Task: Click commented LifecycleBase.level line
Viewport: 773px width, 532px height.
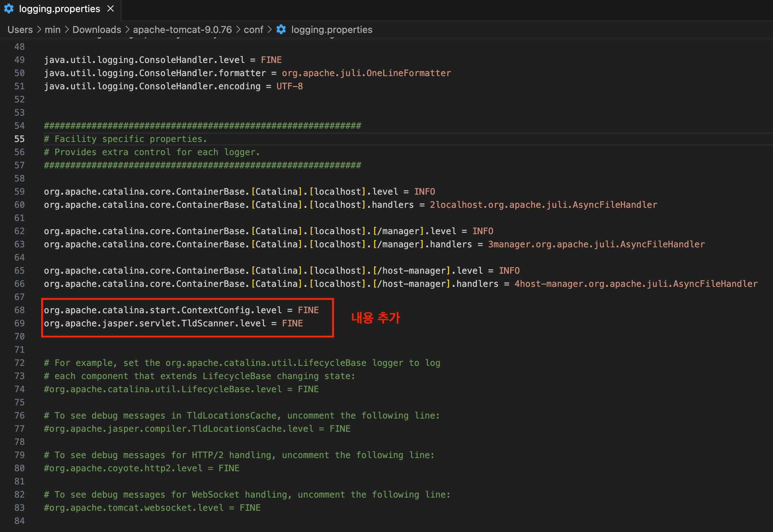Action: click(x=181, y=389)
